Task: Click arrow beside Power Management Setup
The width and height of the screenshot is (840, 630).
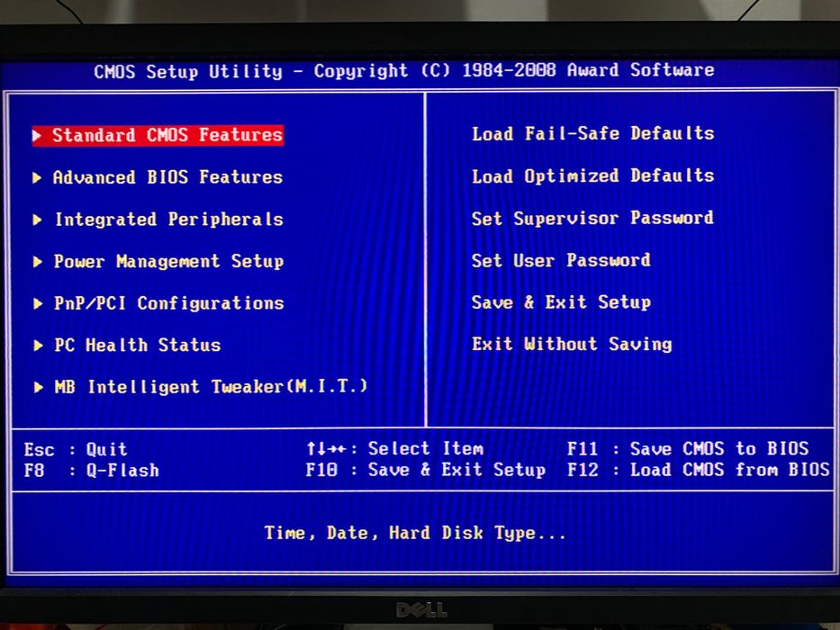Action: coord(37,261)
